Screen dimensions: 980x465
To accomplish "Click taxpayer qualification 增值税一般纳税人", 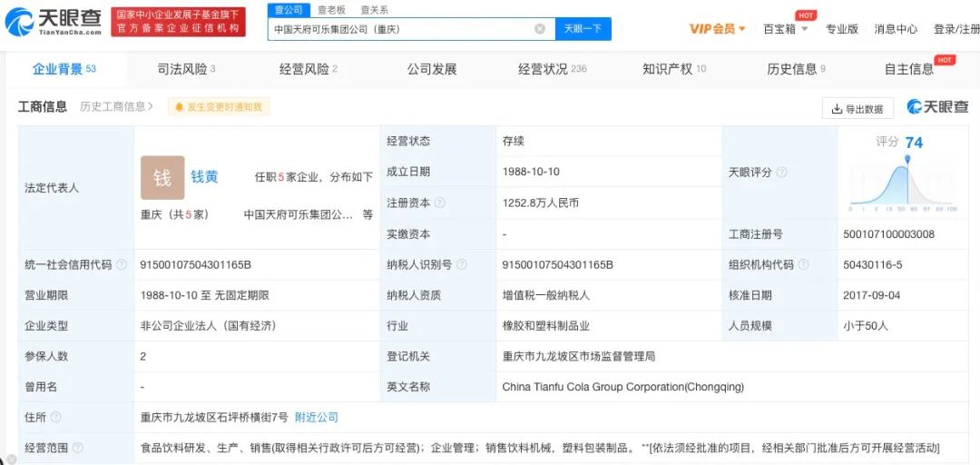I will [x=546, y=295].
